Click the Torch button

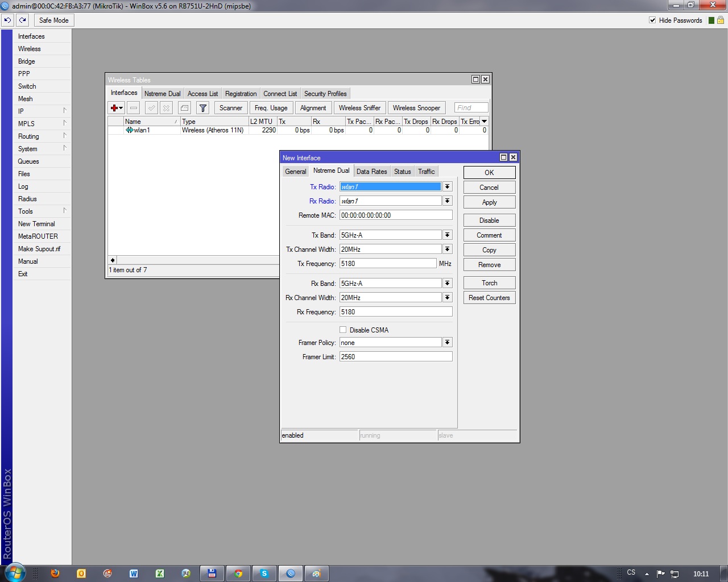[x=489, y=282]
